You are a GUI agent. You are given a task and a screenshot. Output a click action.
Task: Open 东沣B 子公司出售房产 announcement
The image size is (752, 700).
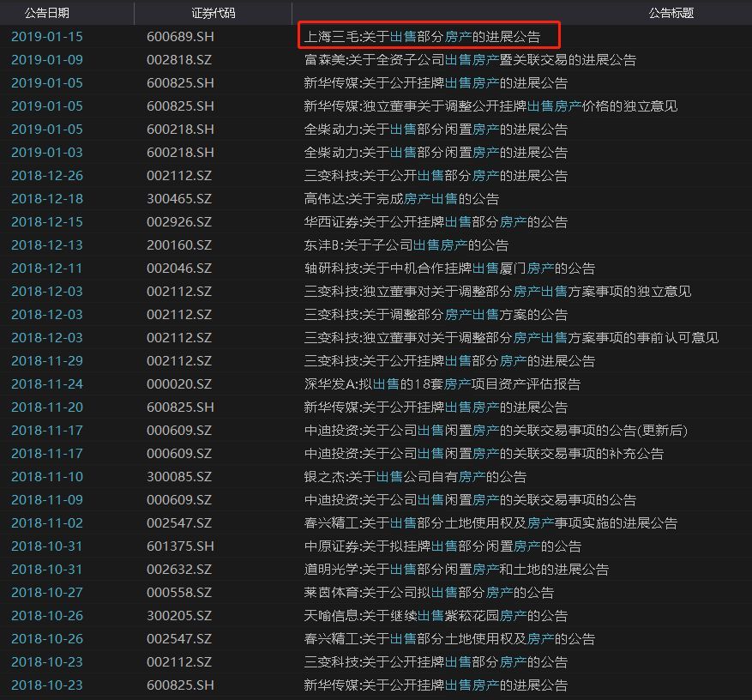[x=406, y=245]
